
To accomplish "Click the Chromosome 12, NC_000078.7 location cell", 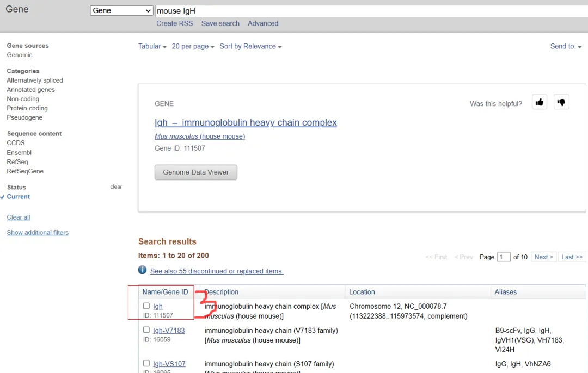I will 408,311.
